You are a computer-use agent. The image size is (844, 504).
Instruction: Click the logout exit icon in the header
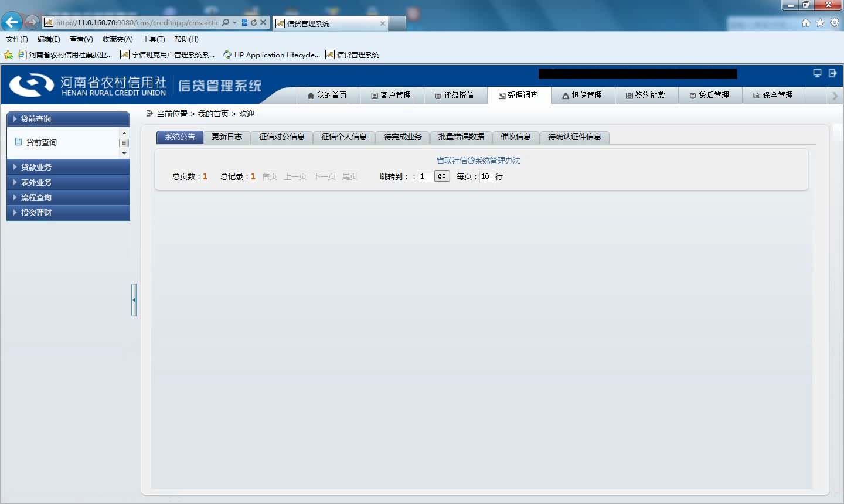832,73
